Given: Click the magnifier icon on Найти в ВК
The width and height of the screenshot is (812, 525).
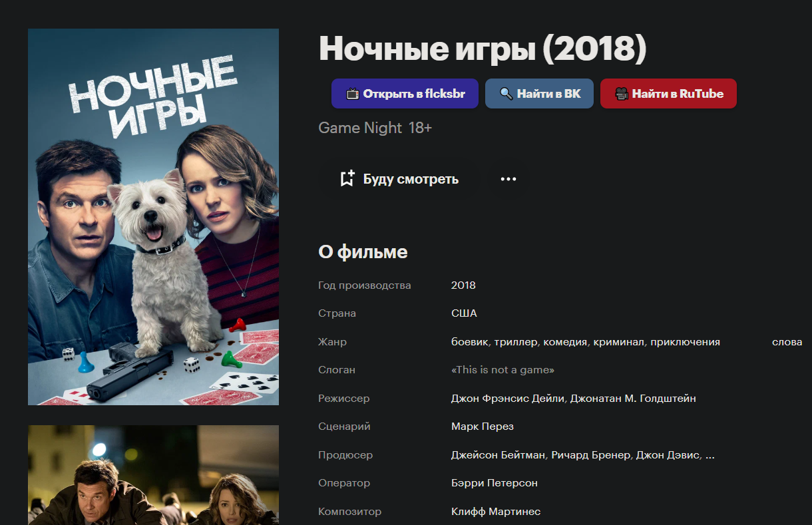Looking at the screenshot, I should 506,94.
